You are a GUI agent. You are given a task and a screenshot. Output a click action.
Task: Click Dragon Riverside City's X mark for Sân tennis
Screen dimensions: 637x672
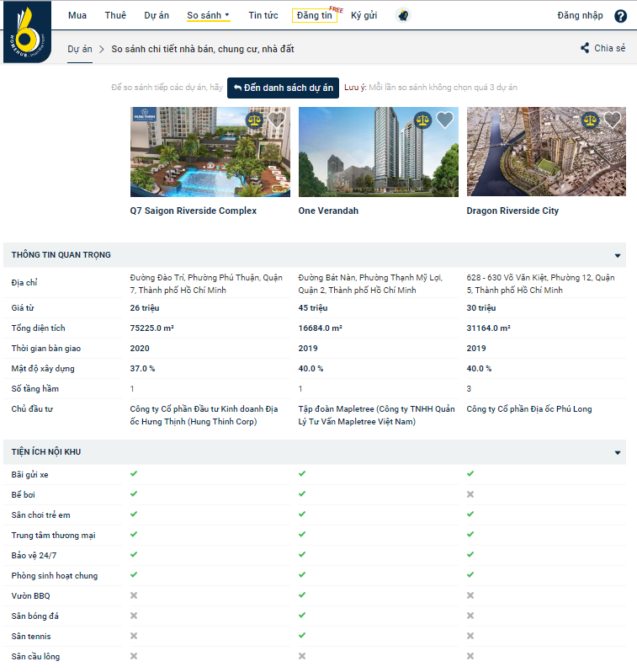470,636
